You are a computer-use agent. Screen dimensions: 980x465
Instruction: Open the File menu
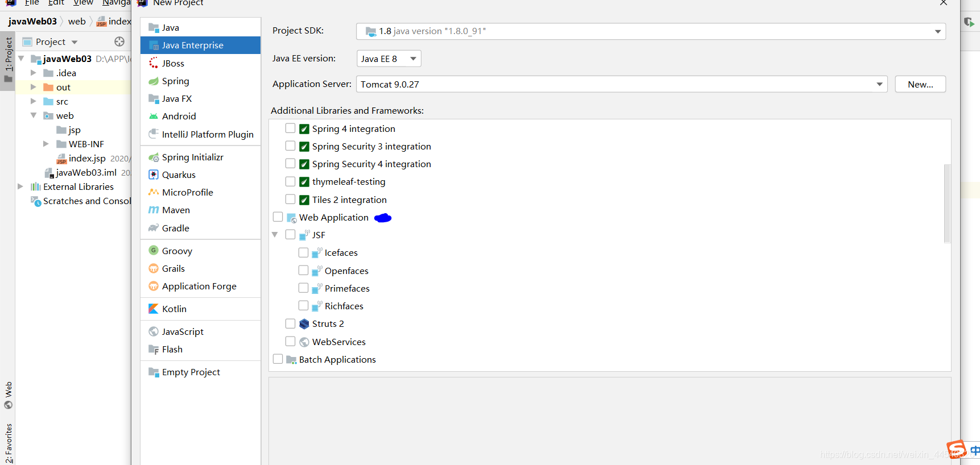tap(32, 3)
